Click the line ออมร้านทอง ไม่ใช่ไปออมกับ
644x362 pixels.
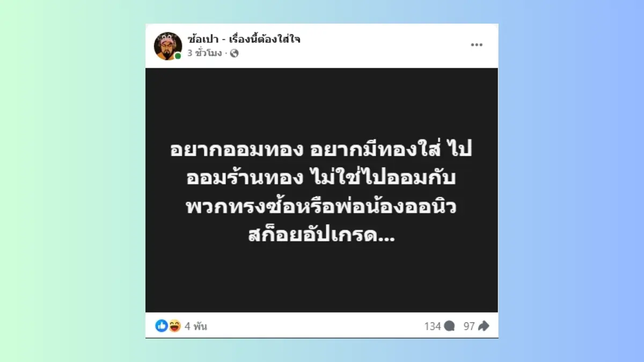tap(321, 180)
